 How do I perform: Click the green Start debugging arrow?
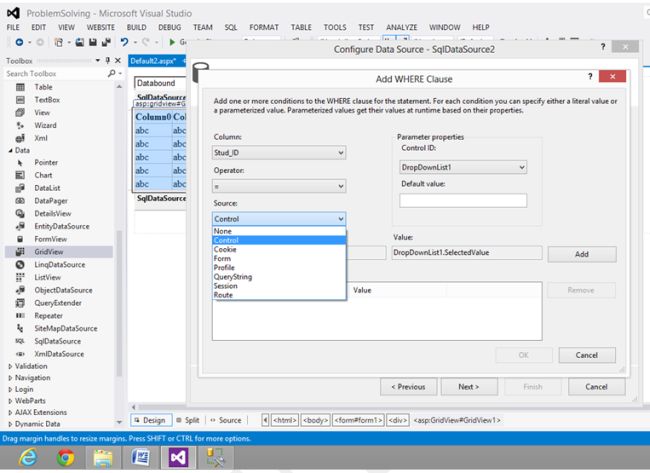pos(172,42)
